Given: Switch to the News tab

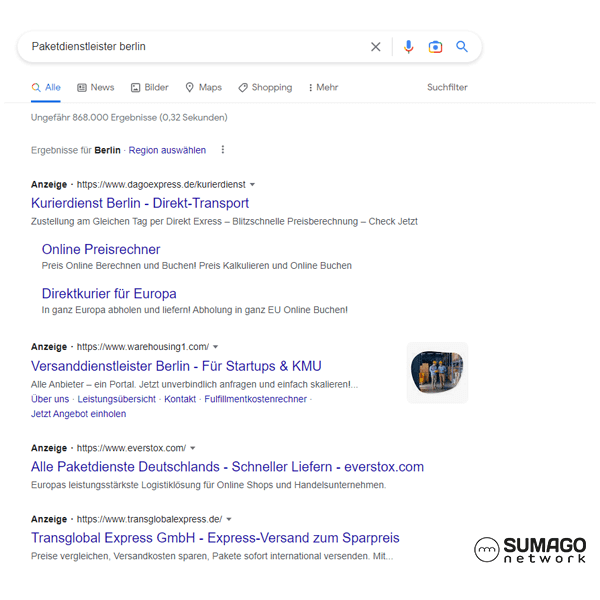Looking at the screenshot, I should [x=96, y=88].
